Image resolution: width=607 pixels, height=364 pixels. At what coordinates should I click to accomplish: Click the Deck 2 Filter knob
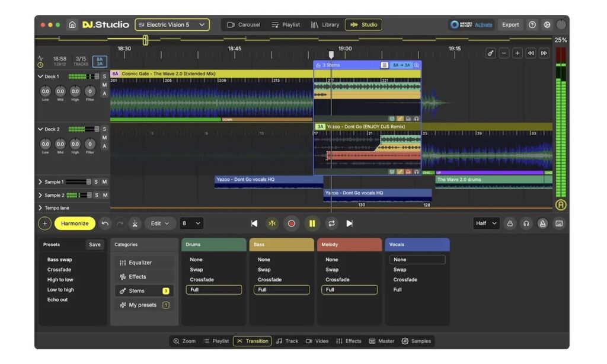90,144
